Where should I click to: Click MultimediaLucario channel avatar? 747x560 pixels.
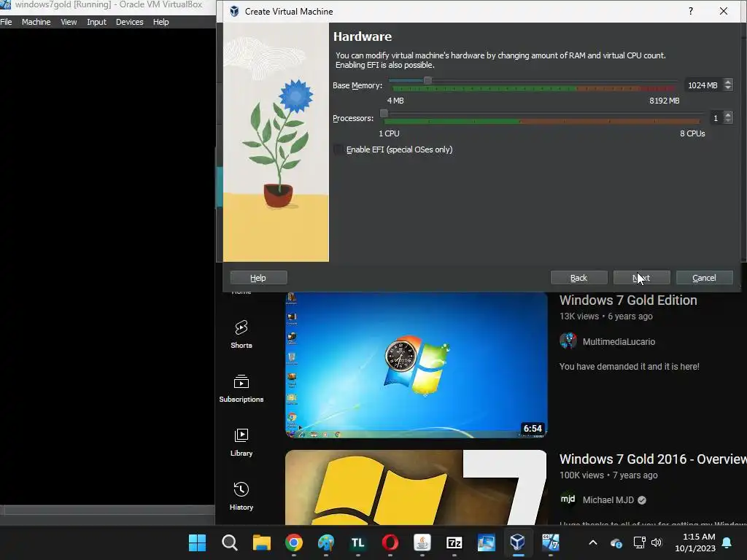[x=568, y=341]
